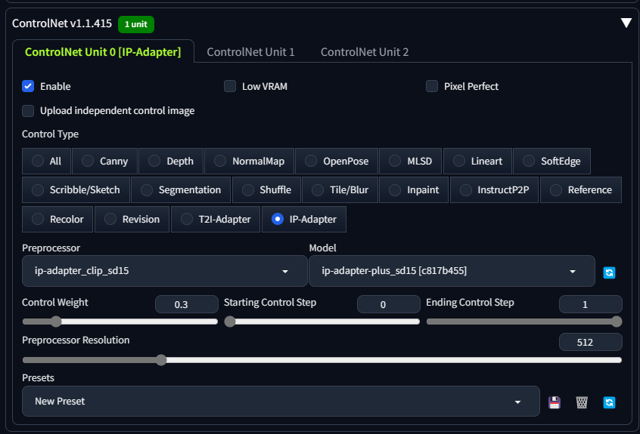Refresh the ControlNet model list
This screenshot has width=640, height=434.
(x=609, y=272)
